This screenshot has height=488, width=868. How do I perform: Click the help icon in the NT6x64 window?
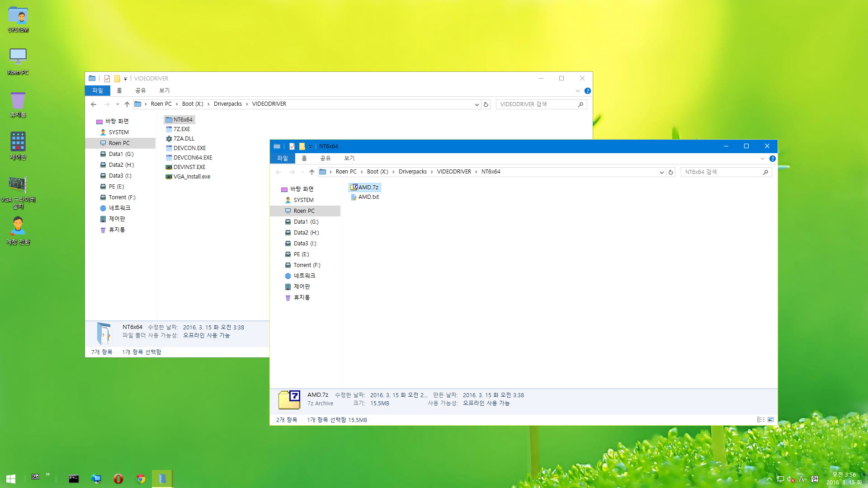tap(773, 159)
